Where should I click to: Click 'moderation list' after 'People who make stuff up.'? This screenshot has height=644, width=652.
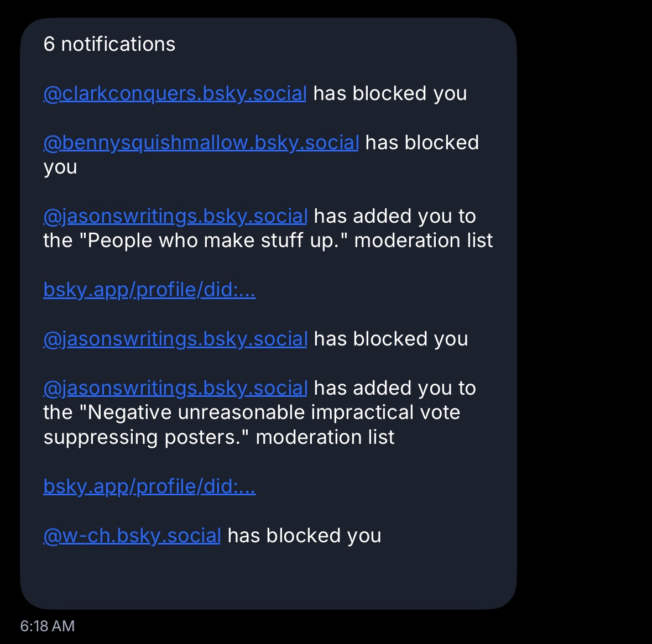point(423,240)
